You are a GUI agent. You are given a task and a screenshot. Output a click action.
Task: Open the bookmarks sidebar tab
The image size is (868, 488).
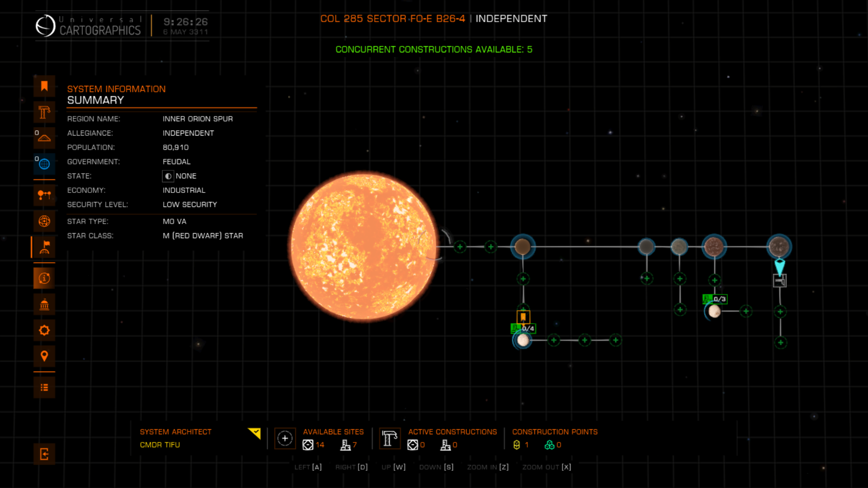44,86
